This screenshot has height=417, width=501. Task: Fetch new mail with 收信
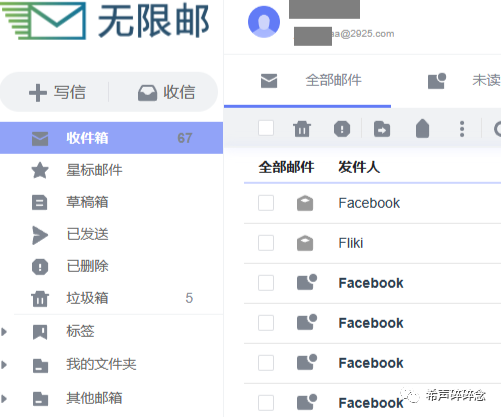[166, 92]
